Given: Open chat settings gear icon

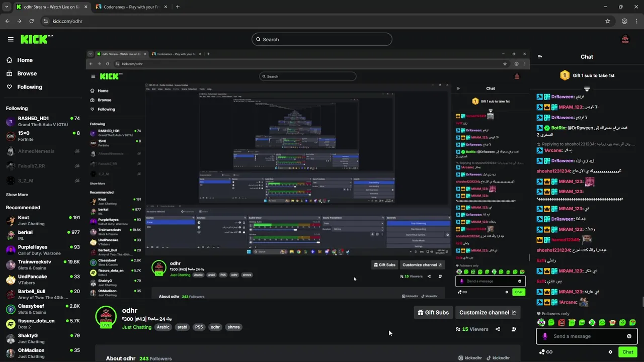Looking at the screenshot, I should tap(610, 352).
